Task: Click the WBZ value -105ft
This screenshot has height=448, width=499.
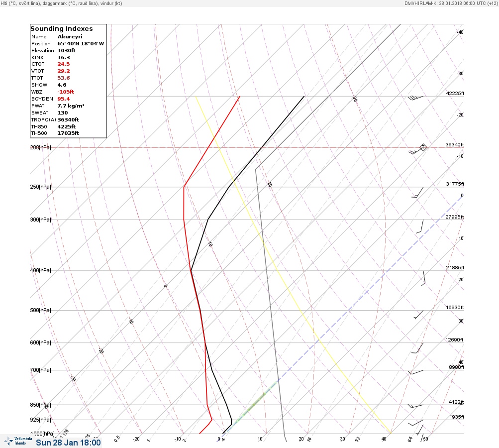Action: (66, 92)
